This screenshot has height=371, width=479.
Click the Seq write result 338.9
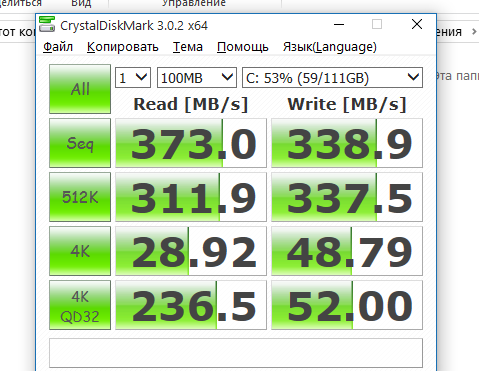tap(347, 143)
